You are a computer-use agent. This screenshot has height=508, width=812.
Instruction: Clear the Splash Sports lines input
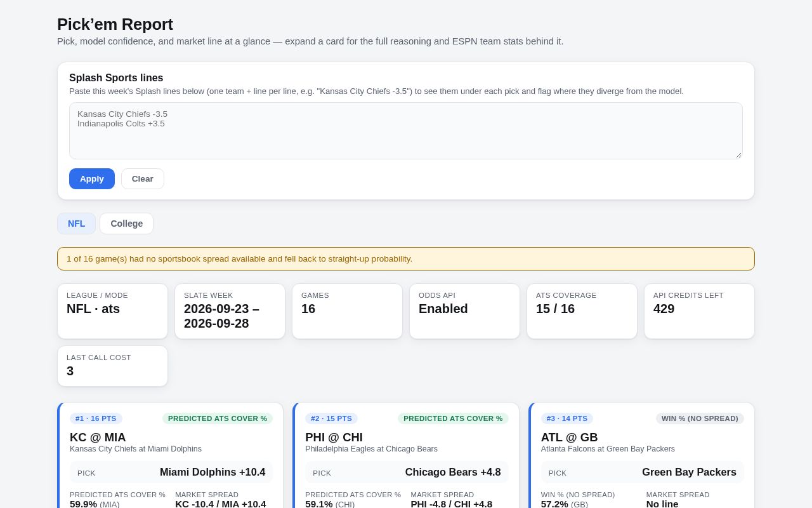coord(143,178)
